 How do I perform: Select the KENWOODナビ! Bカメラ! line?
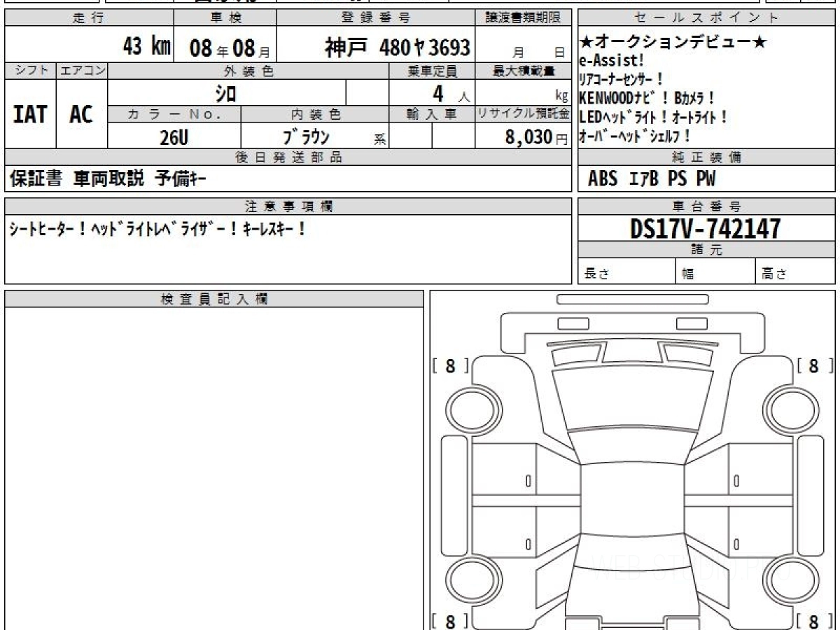pos(647,98)
